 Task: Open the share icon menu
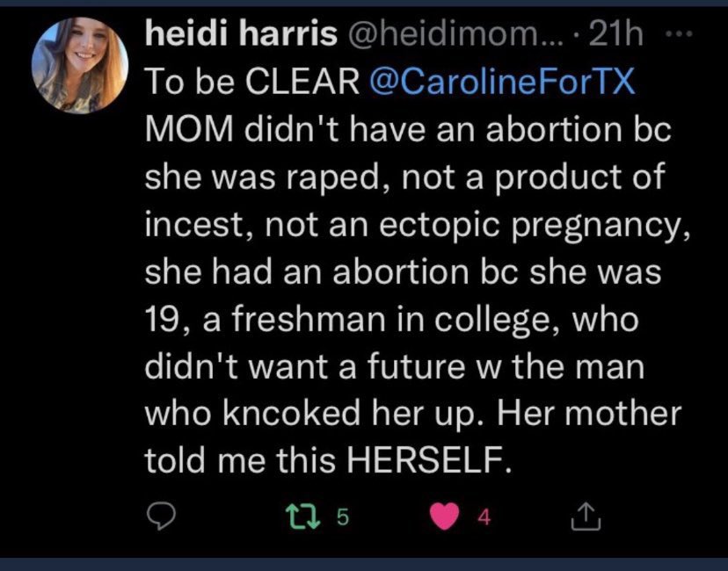tap(586, 517)
